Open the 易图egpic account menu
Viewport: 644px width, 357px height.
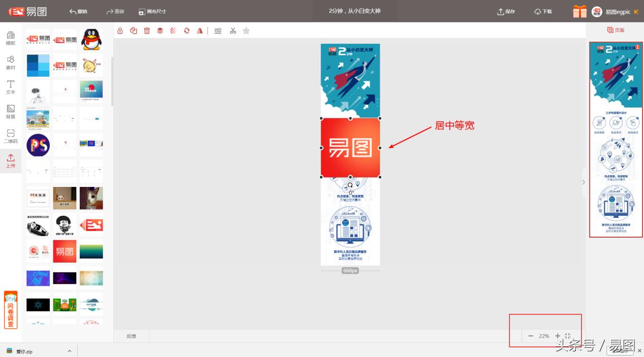(x=615, y=12)
